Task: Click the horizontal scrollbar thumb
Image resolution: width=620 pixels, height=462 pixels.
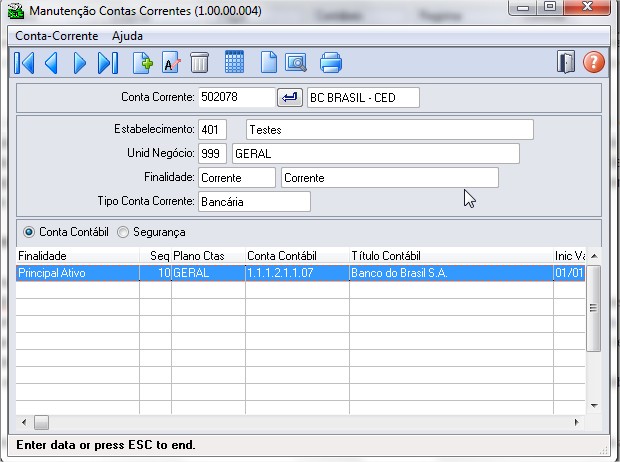Action: click(41, 422)
